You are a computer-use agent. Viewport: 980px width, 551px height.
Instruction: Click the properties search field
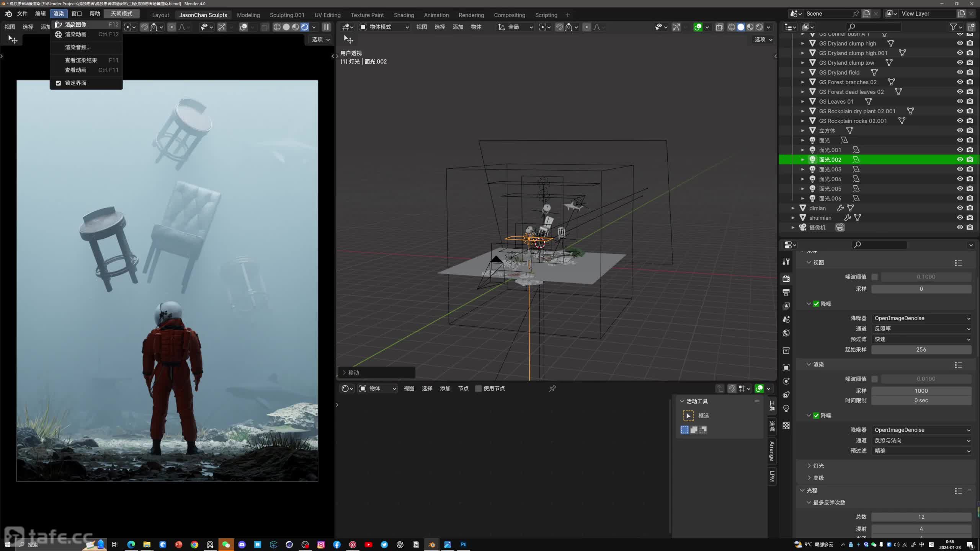pyautogui.click(x=879, y=245)
